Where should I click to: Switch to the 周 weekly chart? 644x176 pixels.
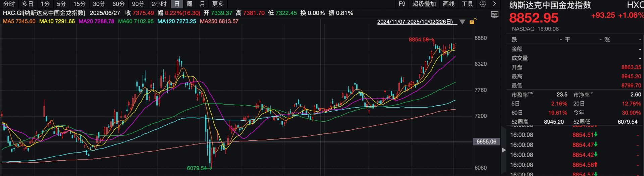(x=190, y=4)
